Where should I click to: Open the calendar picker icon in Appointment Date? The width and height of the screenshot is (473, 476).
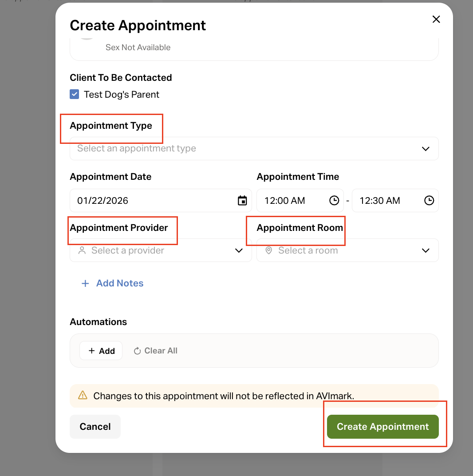242,201
